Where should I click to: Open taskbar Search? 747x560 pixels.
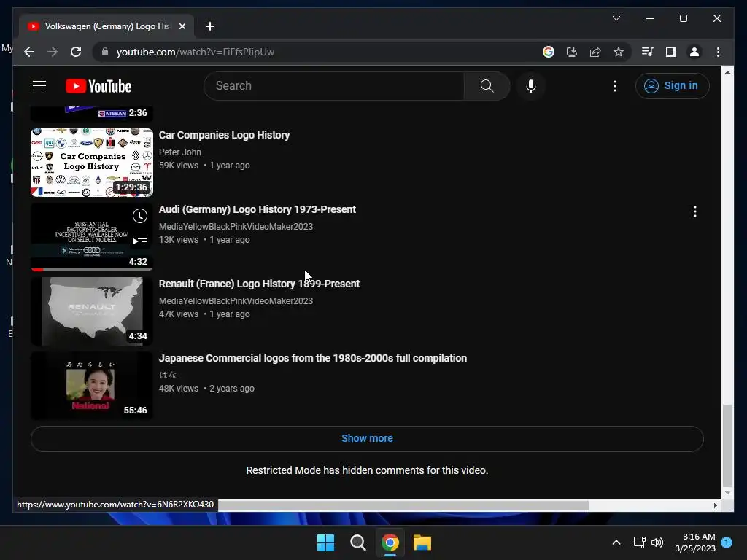pyautogui.click(x=357, y=542)
